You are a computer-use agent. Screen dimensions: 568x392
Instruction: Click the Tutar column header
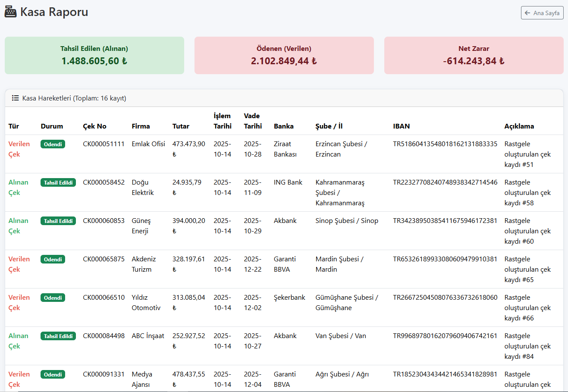click(181, 126)
